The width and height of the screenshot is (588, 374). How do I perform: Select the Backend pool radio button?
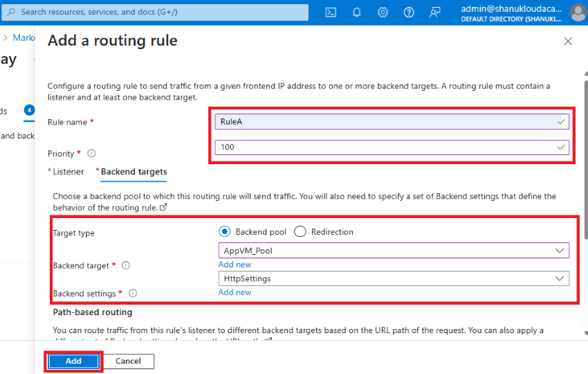(224, 232)
